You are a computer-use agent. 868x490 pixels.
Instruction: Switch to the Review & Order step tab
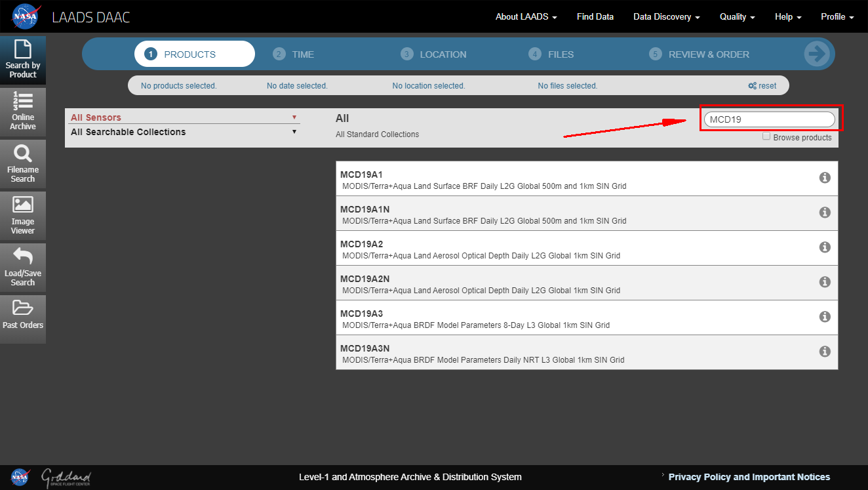point(699,54)
